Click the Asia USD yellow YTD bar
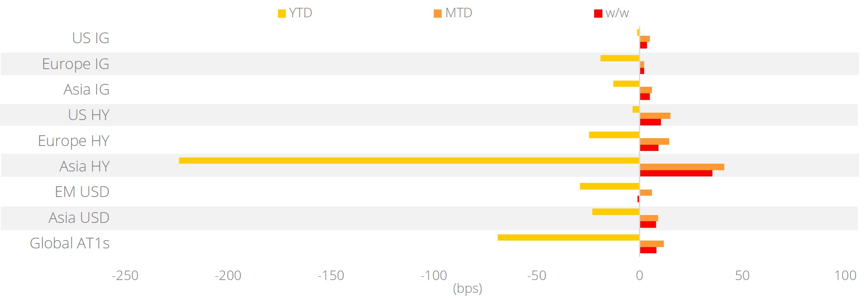The width and height of the screenshot is (868, 301). (616, 212)
